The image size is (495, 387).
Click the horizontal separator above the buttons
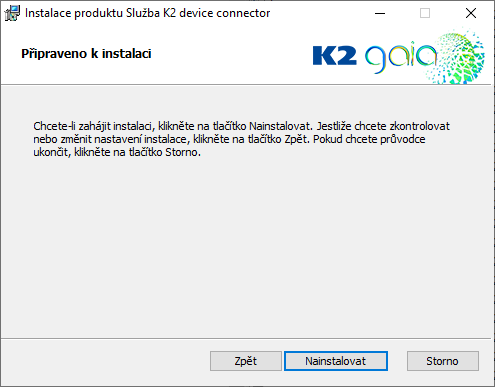click(246, 338)
